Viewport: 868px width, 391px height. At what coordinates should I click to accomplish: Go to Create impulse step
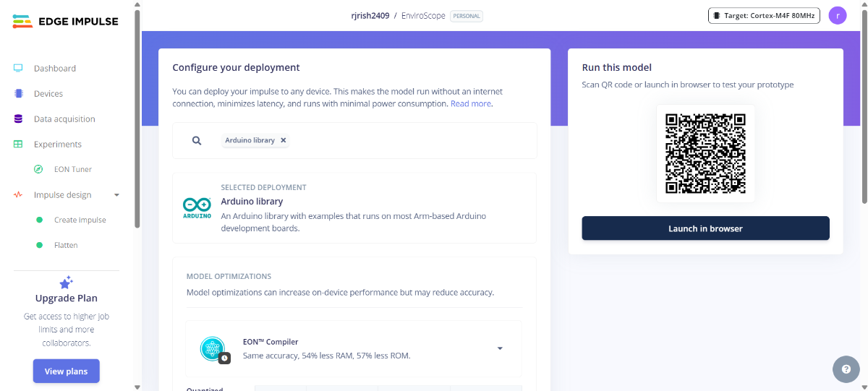[80, 220]
